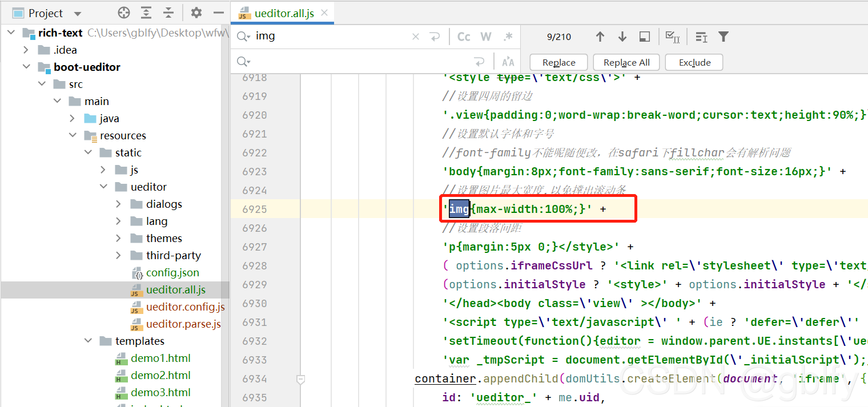Screen dimensions: 868x407
Task: Select the boot-ueditor module label
Action: 87,67
